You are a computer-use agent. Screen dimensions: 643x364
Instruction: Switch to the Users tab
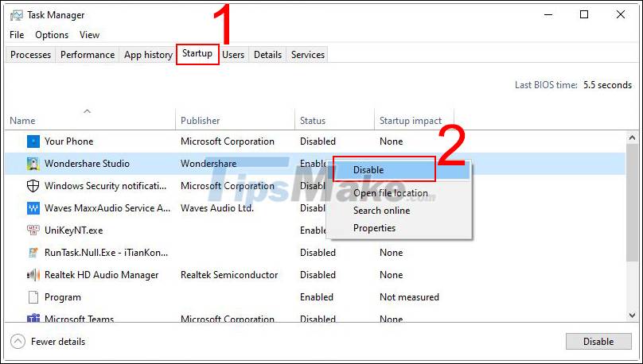233,55
